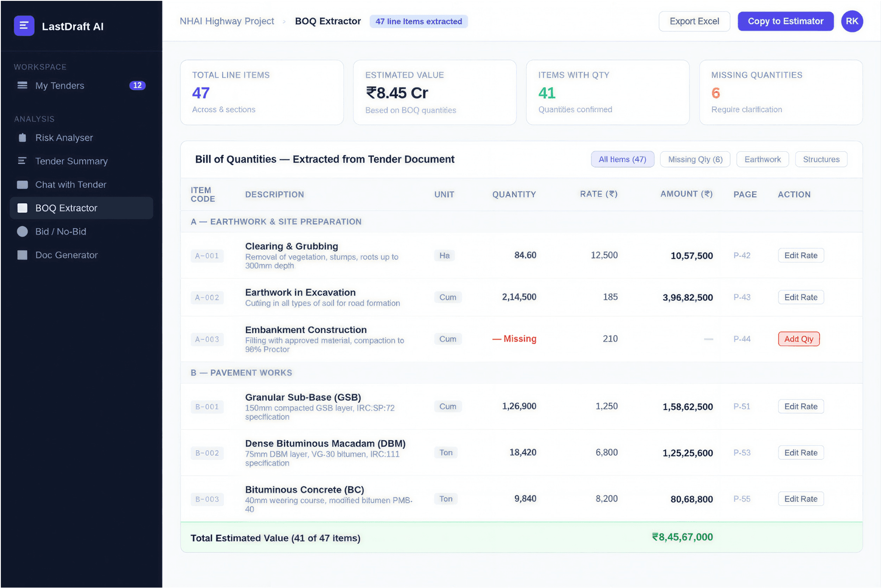Image resolution: width=881 pixels, height=588 pixels.
Task: Switch to Missing Qty (6) filter
Action: 694,159
